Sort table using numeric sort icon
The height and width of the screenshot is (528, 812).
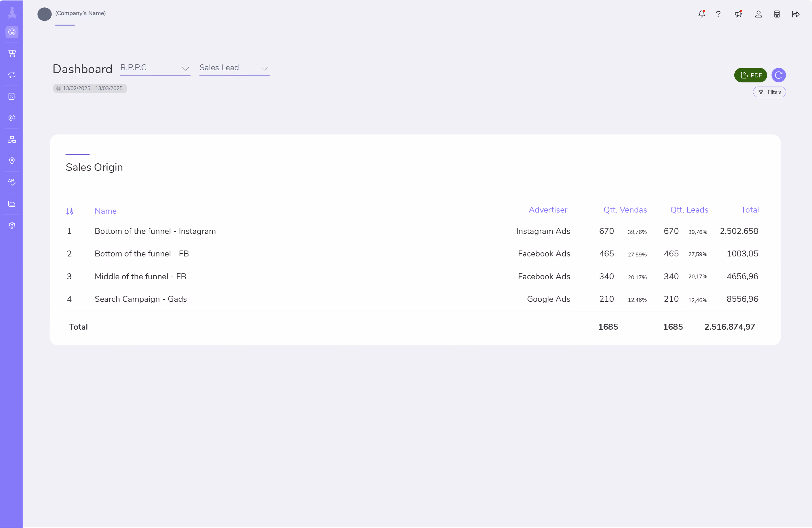pyautogui.click(x=69, y=211)
